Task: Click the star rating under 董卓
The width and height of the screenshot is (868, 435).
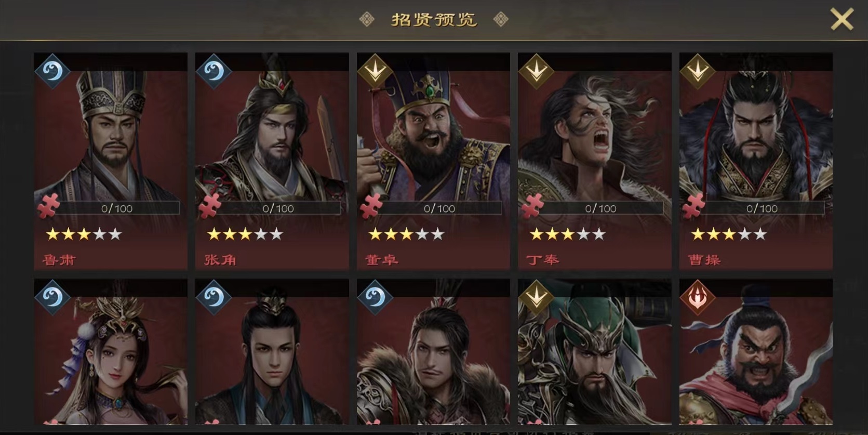Action: [406, 234]
